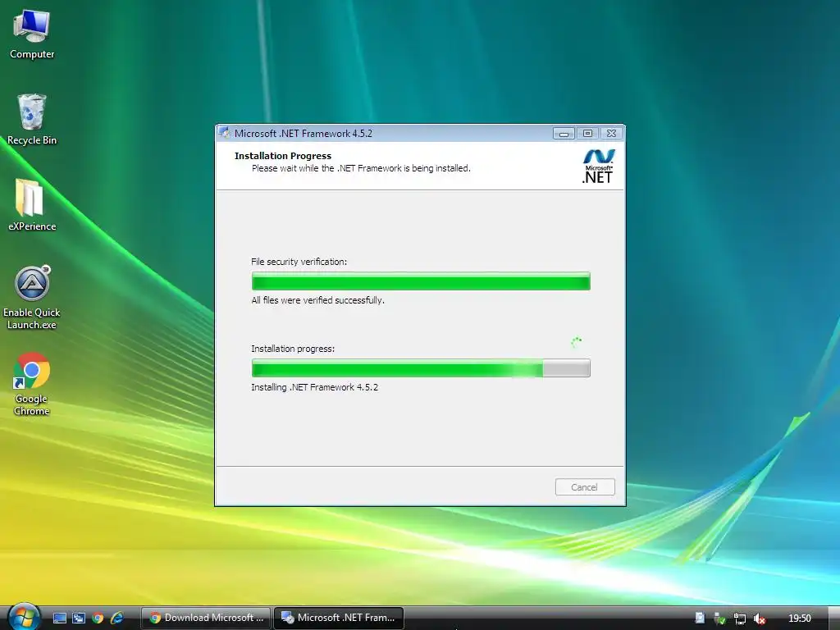
Task: Click the installer title bar icon
Action: point(225,134)
